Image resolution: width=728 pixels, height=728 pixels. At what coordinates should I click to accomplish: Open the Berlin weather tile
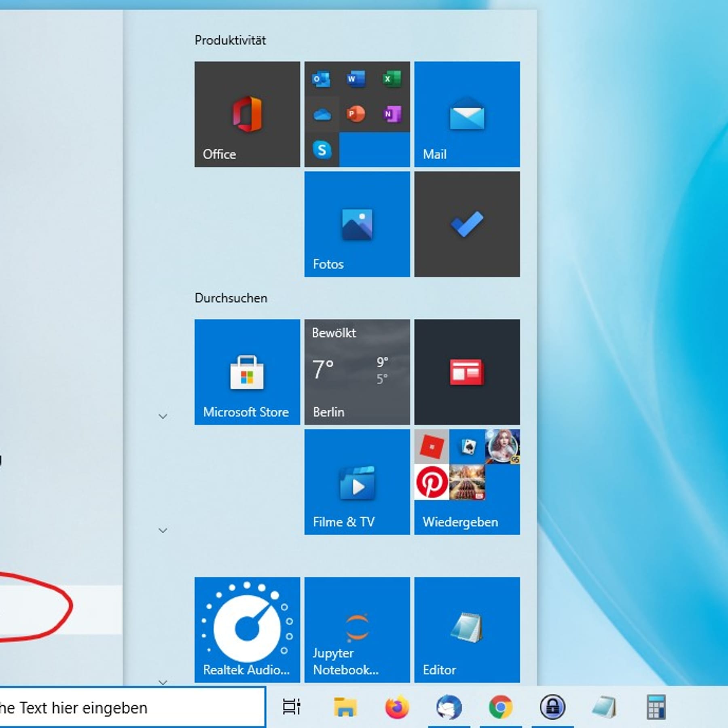(x=357, y=372)
